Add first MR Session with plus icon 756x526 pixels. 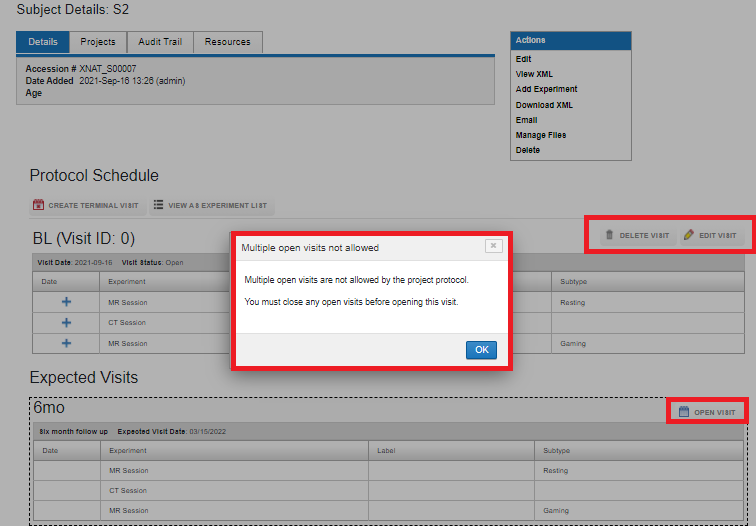click(x=67, y=302)
